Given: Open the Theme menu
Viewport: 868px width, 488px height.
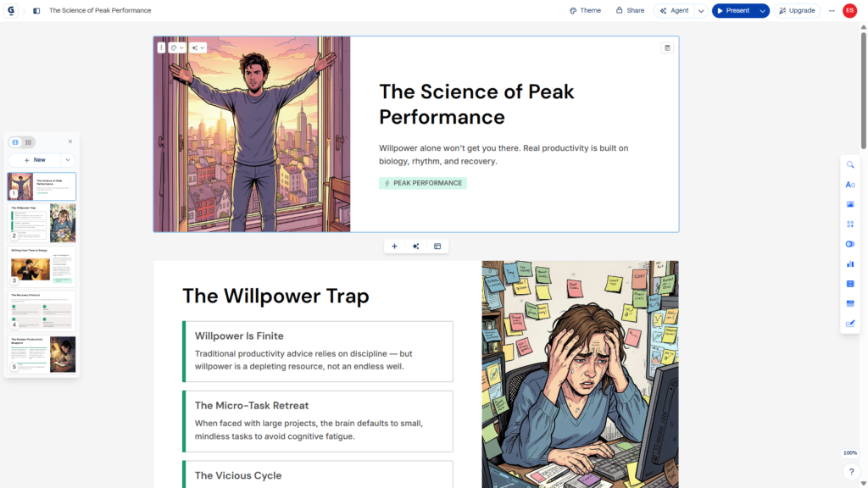Looking at the screenshot, I should coord(585,10).
